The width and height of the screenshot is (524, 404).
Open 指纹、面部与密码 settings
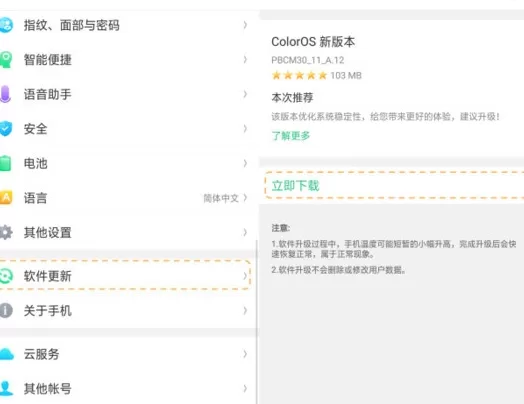point(128,25)
